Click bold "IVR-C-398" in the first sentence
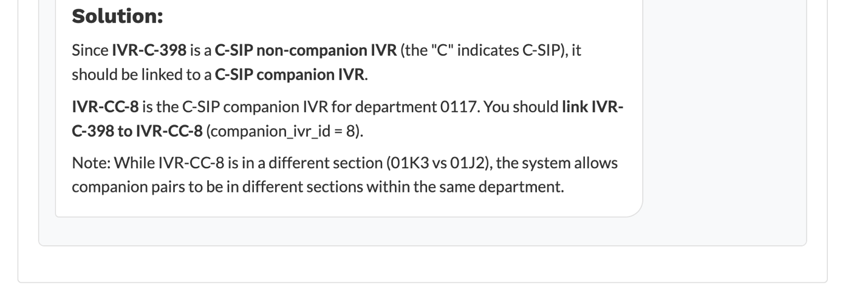 tap(149, 50)
